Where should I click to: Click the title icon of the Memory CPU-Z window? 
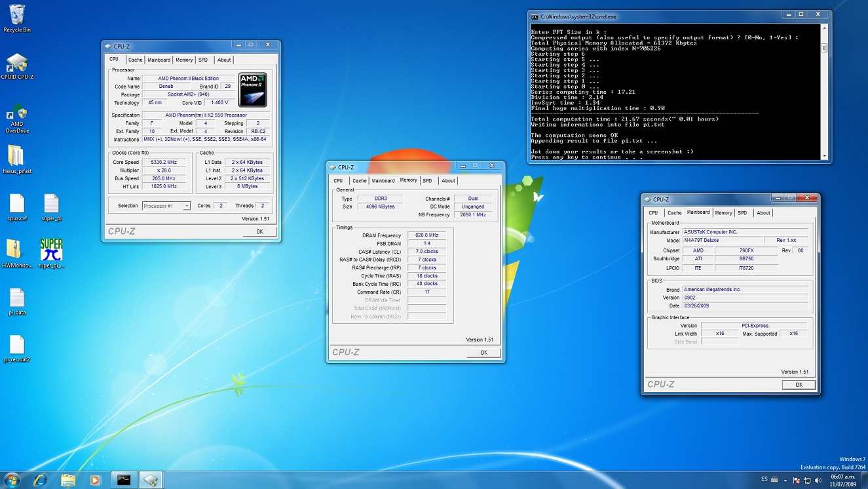[x=333, y=167]
